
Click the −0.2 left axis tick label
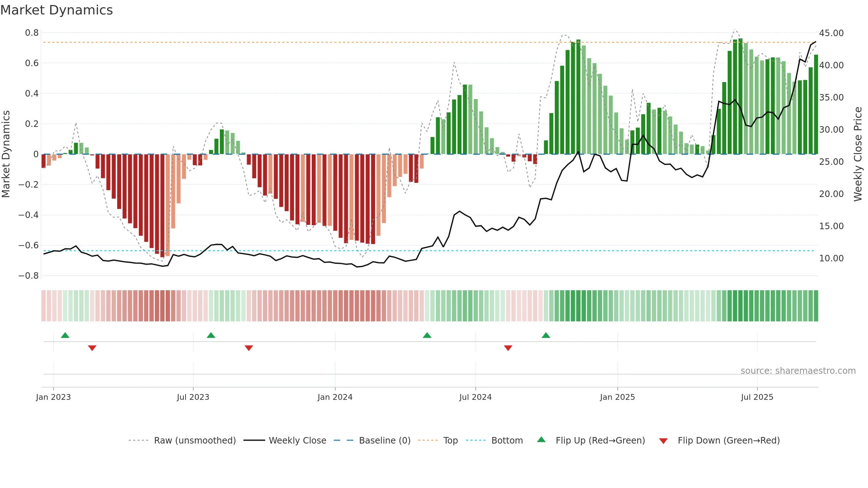(29, 185)
